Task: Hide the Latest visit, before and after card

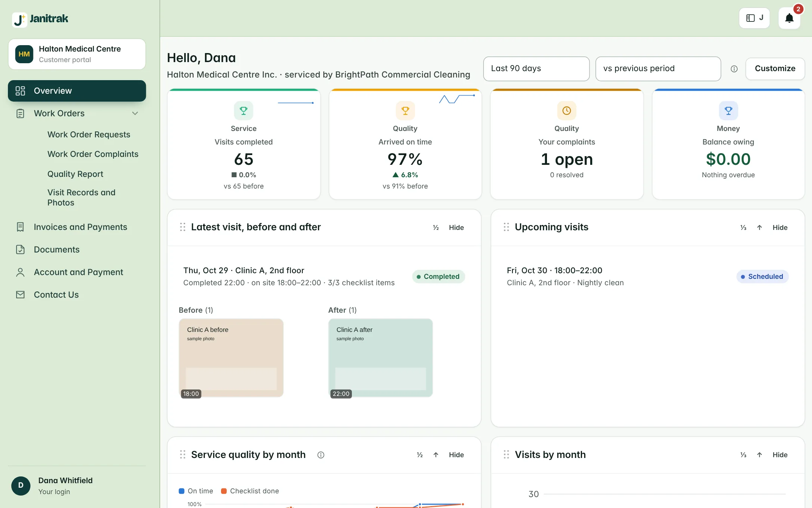Action: [x=456, y=228]
